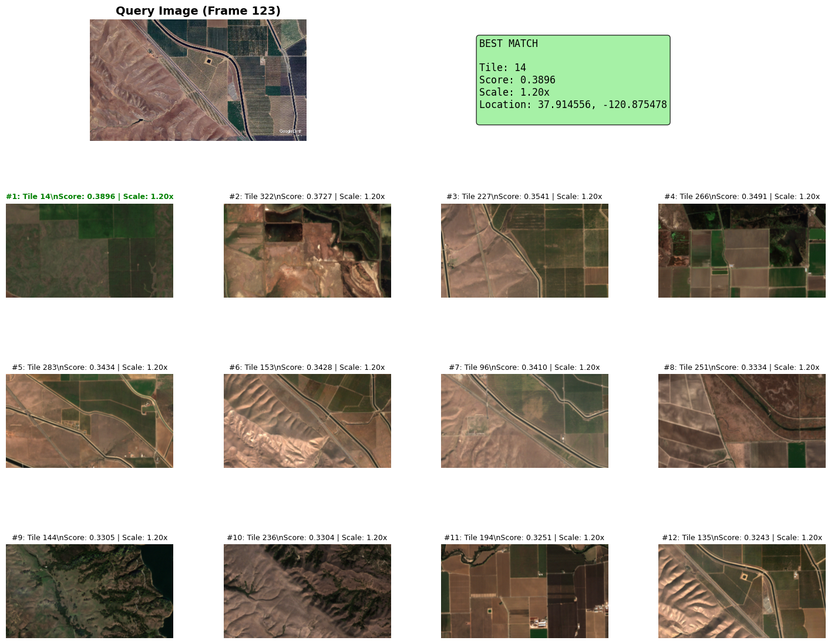Screen dimensions: 831x644
Task: Click the "Query Image (Frame 123)" title
Action: (x=198, y=11)
